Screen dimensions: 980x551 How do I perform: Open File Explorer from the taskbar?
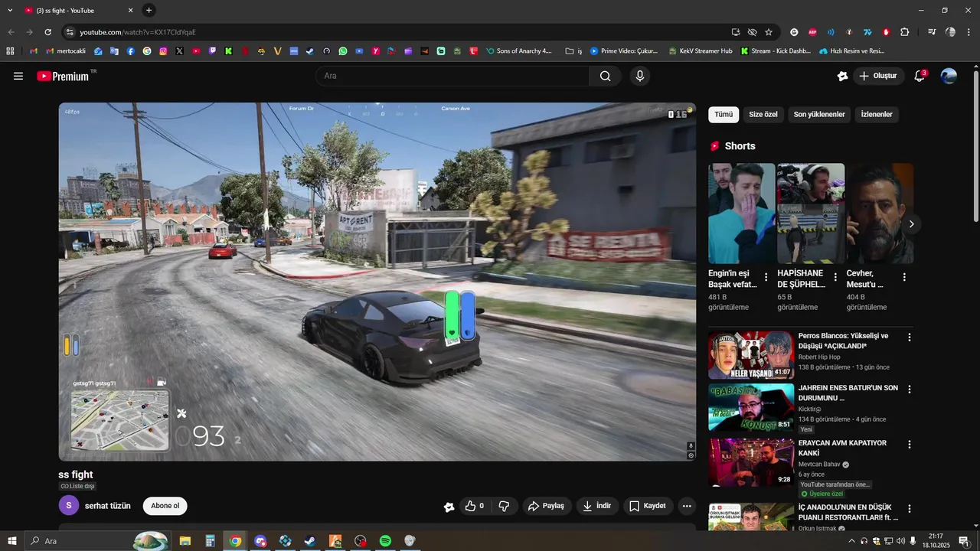[185, 541]
